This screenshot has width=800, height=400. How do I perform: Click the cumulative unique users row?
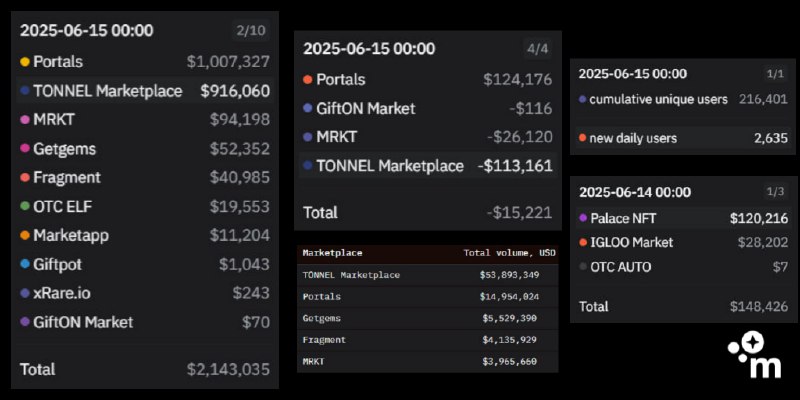682,100
